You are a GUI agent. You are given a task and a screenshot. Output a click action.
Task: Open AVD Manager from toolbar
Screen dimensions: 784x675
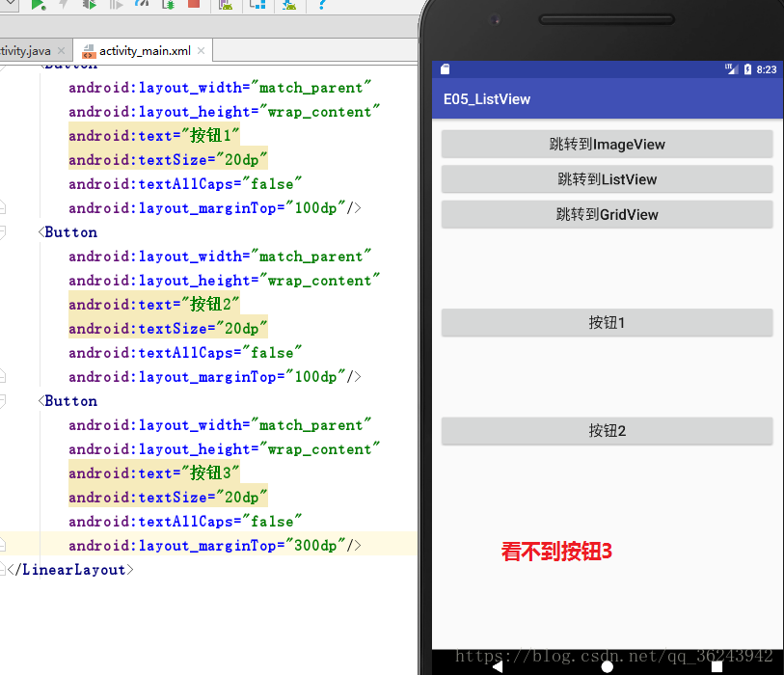click(226, 5)
